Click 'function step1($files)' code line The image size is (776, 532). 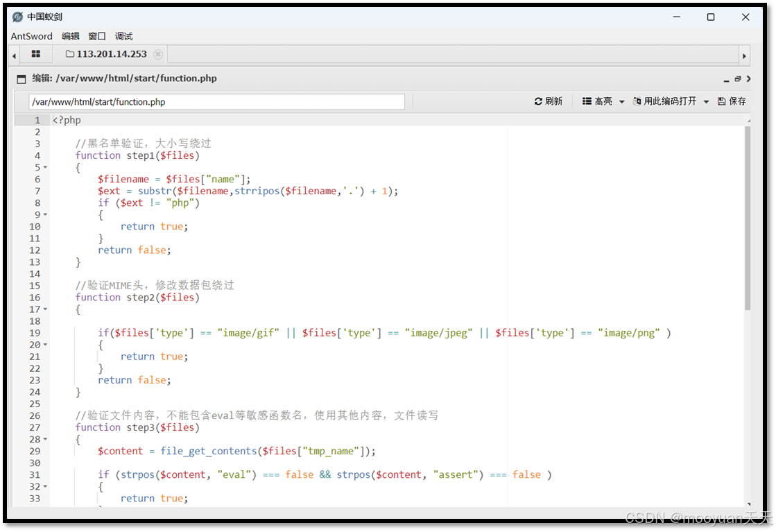137,155
